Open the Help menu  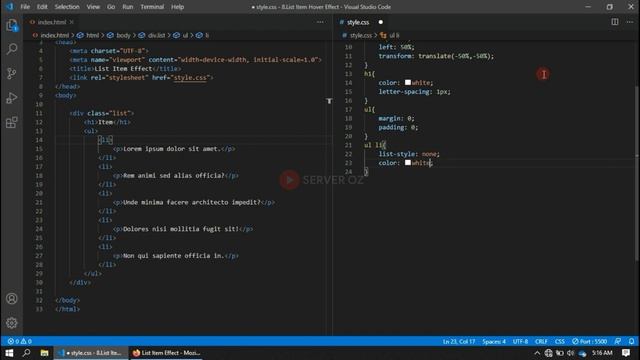pyautogui.click(x=178, y=7)
